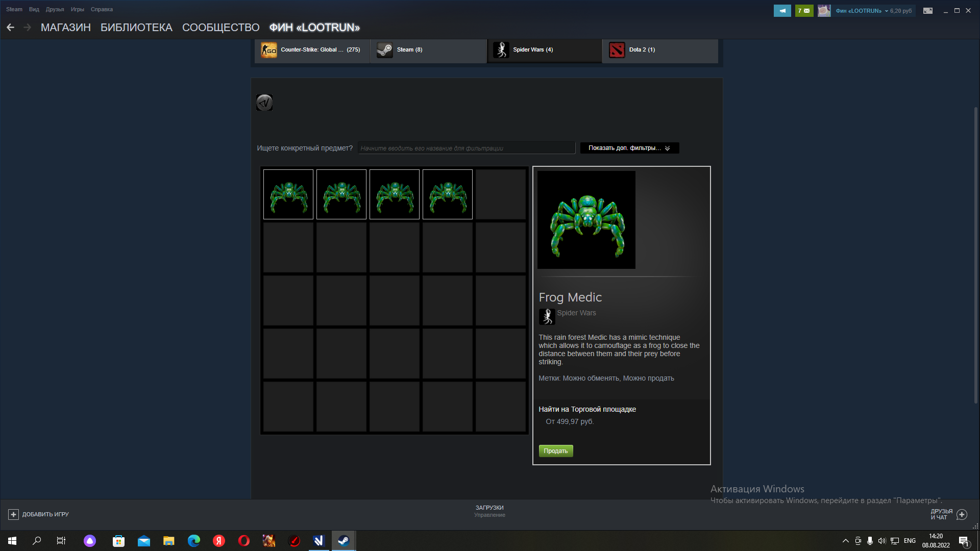Open Big Picture mode icon
Image resolution: width=980 pixels, height=551 pixels.
tap(928, 11)
